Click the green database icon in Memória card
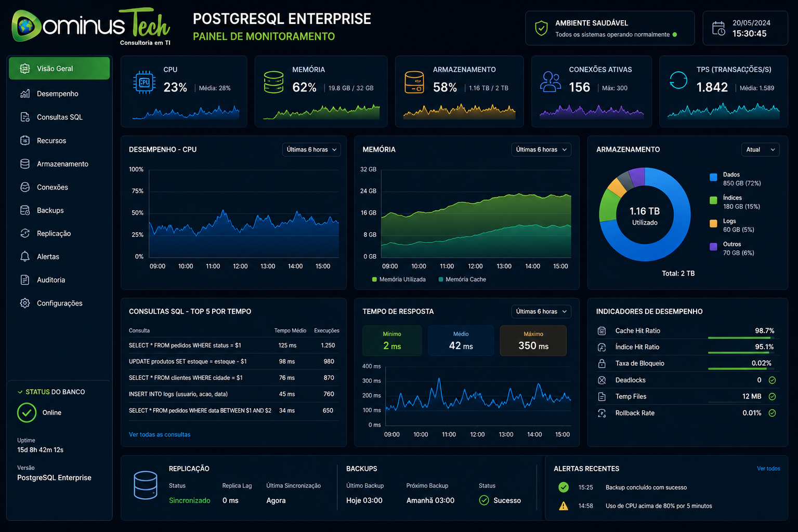This screenshot has height=532, width=798. 273,82
